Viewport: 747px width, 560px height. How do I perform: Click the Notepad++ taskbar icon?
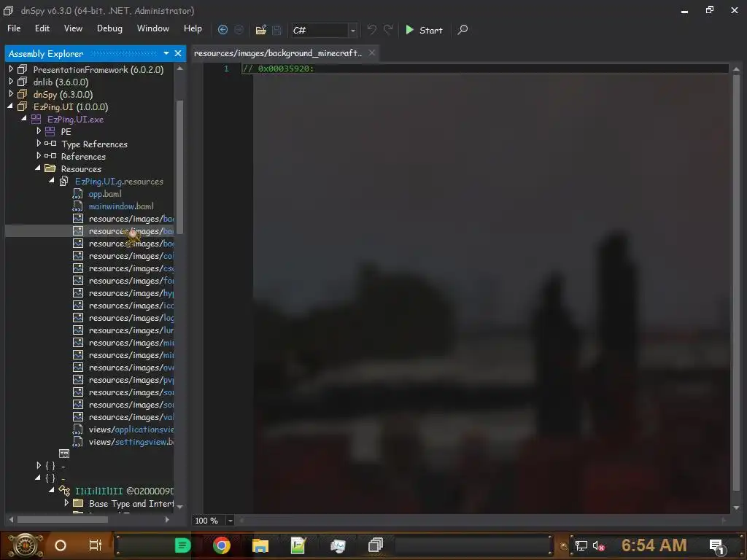pos(298,545)
